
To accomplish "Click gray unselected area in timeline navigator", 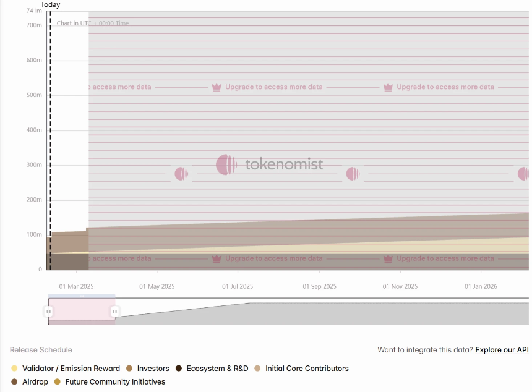I will pyautogui.click(x=322, y=313).
